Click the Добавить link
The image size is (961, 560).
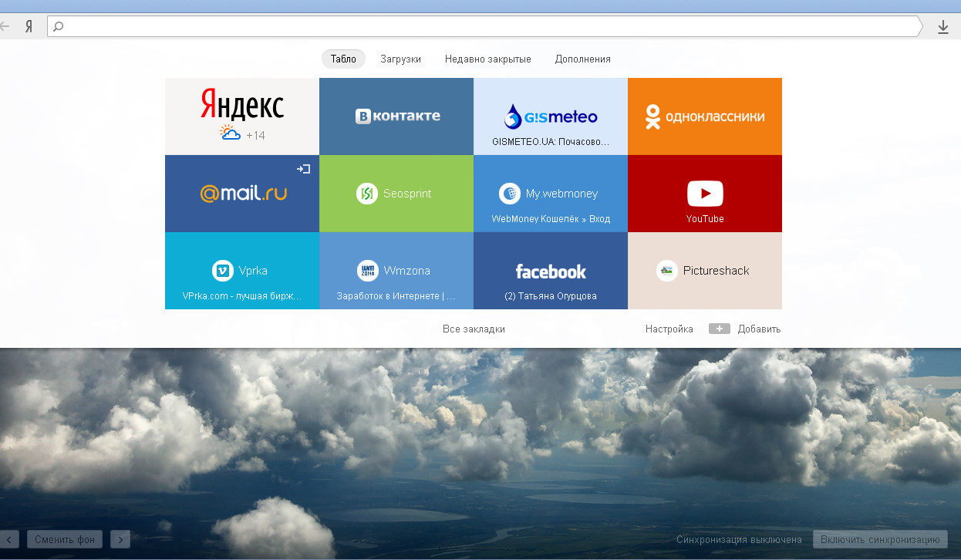[x=759, y=329]
